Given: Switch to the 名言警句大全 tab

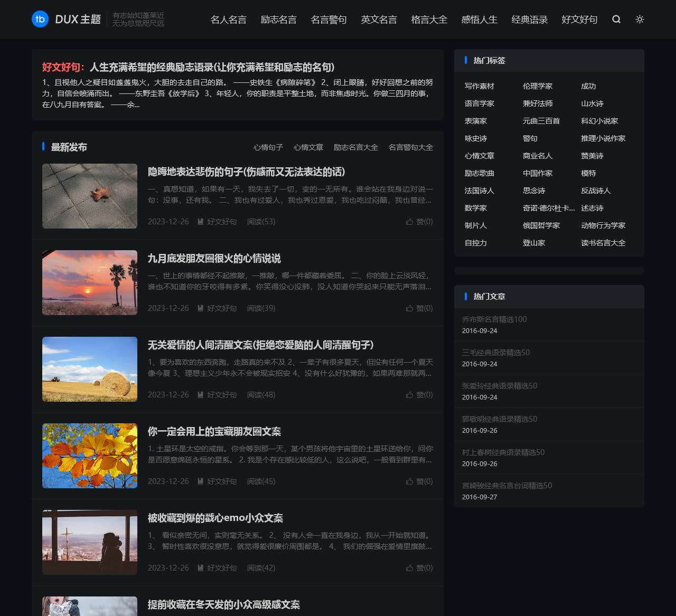Looking at the screenshot, I should click(411, 147).
